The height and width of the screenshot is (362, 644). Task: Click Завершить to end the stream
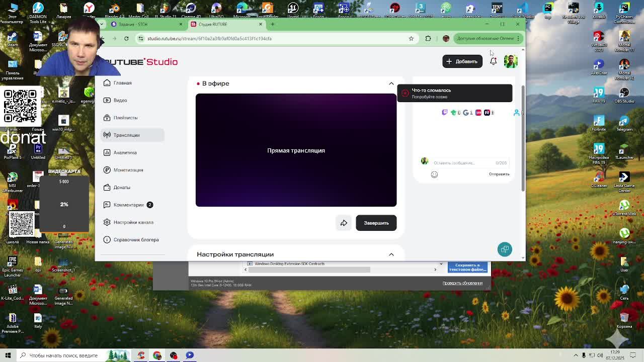tap(376, 223)
